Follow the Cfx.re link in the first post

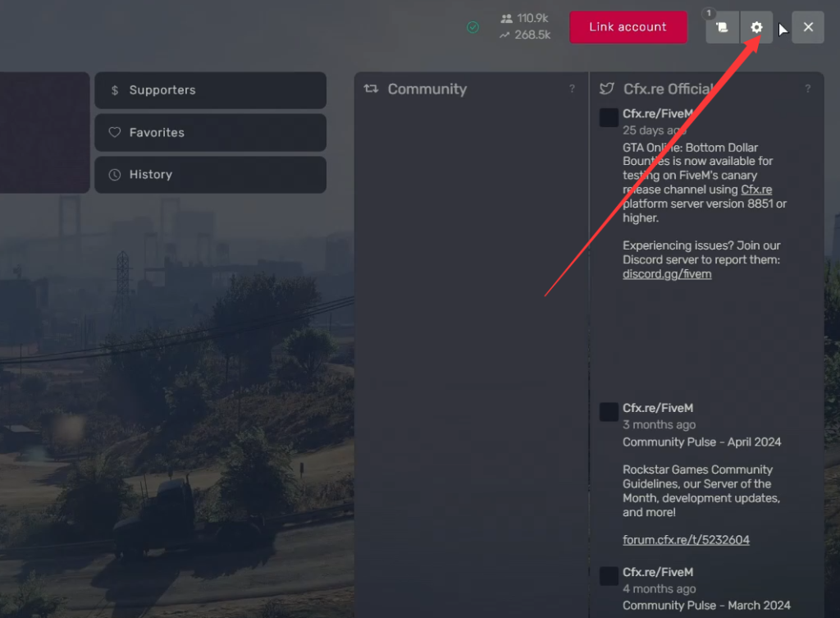point(756,190)
